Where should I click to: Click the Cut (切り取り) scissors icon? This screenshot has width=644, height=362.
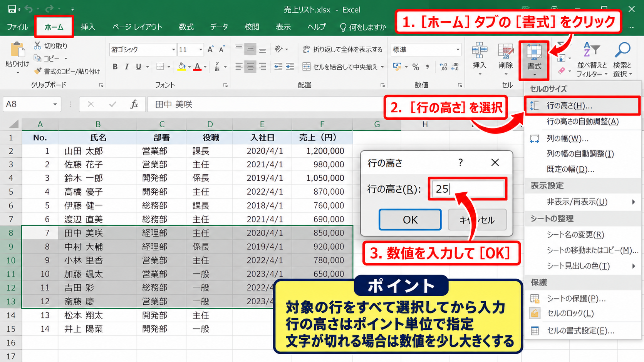click(x=37, y=46)
